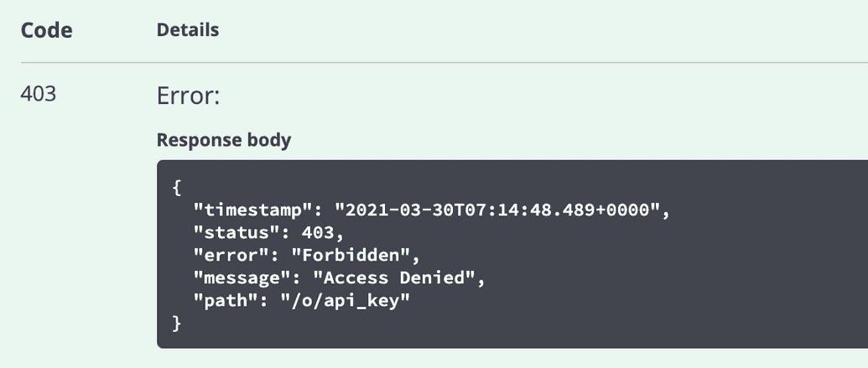
Task: Click the comma after "Access Denied"
Action: coord(481,281)
